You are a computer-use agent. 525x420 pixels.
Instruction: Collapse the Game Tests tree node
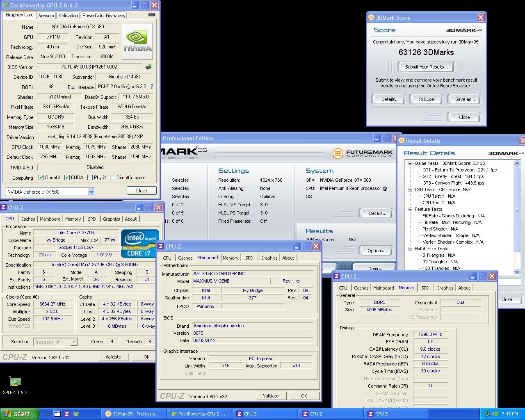pyautogui.click(x=410, y=163)
